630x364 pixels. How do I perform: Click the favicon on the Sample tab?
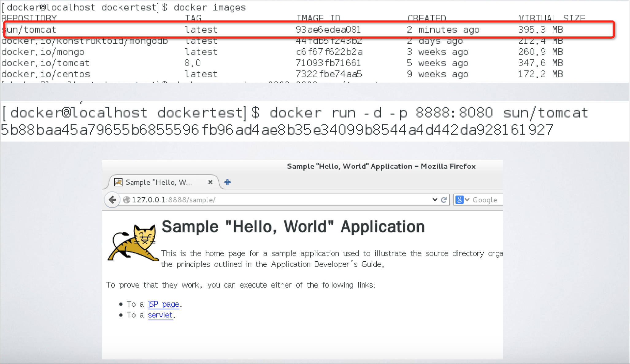118,182
